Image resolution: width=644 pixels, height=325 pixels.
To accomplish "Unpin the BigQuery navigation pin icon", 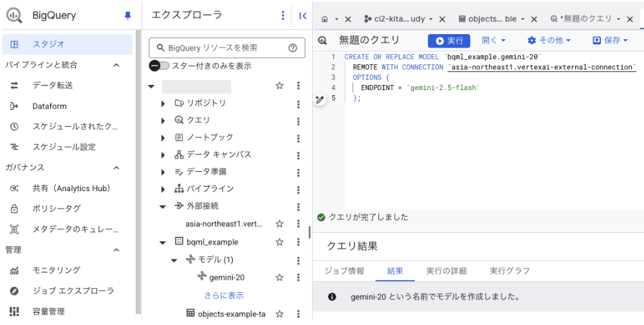I will [128, 15].
